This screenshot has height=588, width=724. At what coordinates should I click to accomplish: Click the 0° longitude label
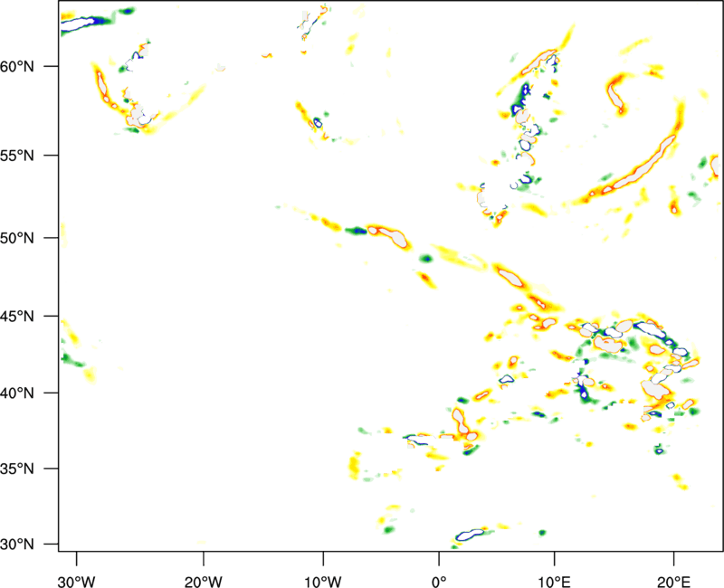(x=439, y=582)
